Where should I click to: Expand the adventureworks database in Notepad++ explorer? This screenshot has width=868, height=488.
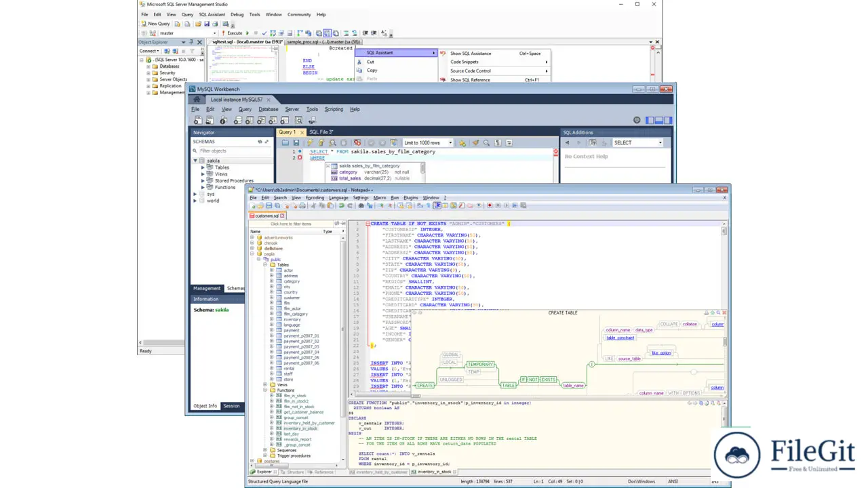(x=252, y=238)
